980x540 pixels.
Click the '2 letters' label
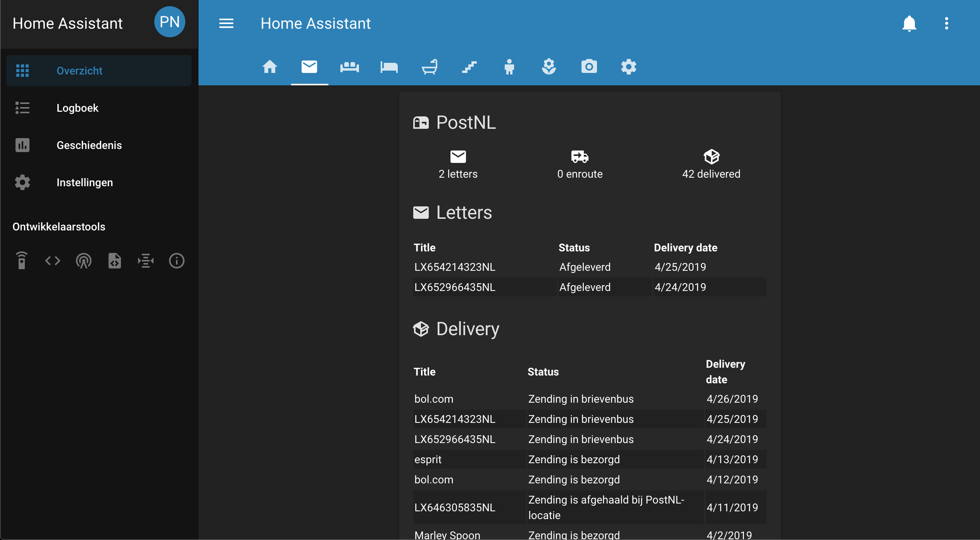pyautogui.click(x=458, y=174)
